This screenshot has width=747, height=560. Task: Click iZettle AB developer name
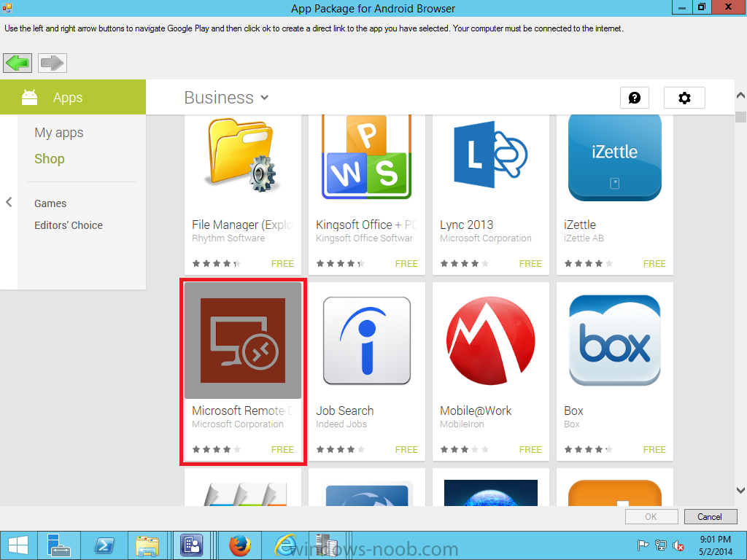[x=584, y=238]
